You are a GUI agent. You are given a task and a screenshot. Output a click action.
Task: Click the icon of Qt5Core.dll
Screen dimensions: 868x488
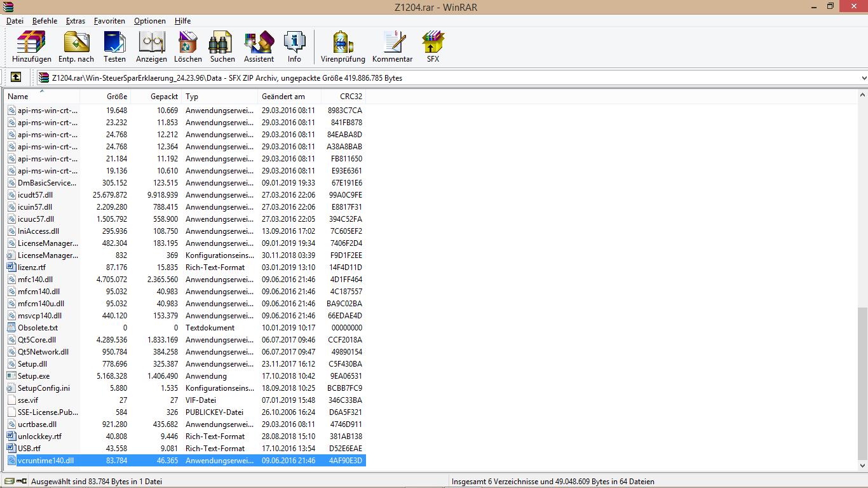11,340
